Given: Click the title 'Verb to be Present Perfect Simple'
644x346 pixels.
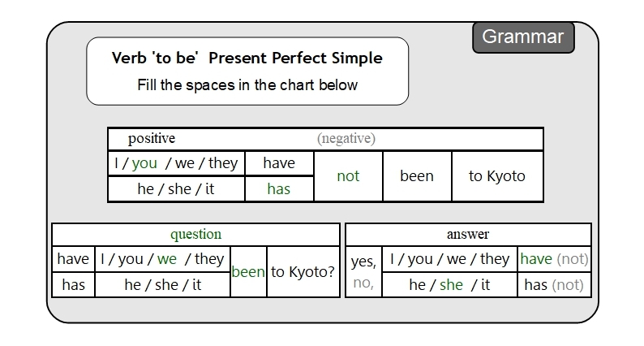Looking at the screenshot, I should pyautogui.click(x=247, y=58).
